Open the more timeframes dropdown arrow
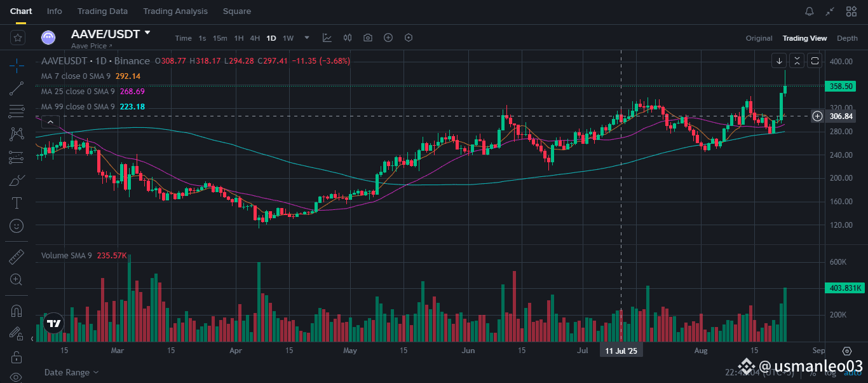Viewport: 868px width, 383px height. coord(307,38)
